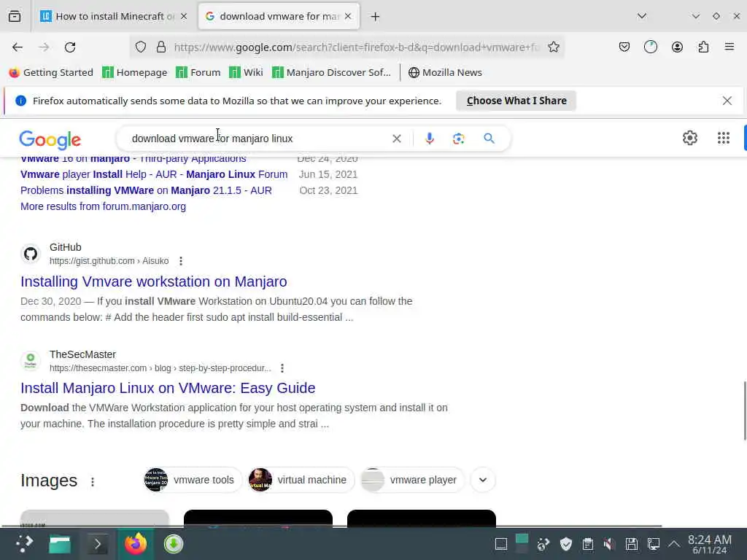
Task: Open Images section options menu
Action: pos(93,482)
